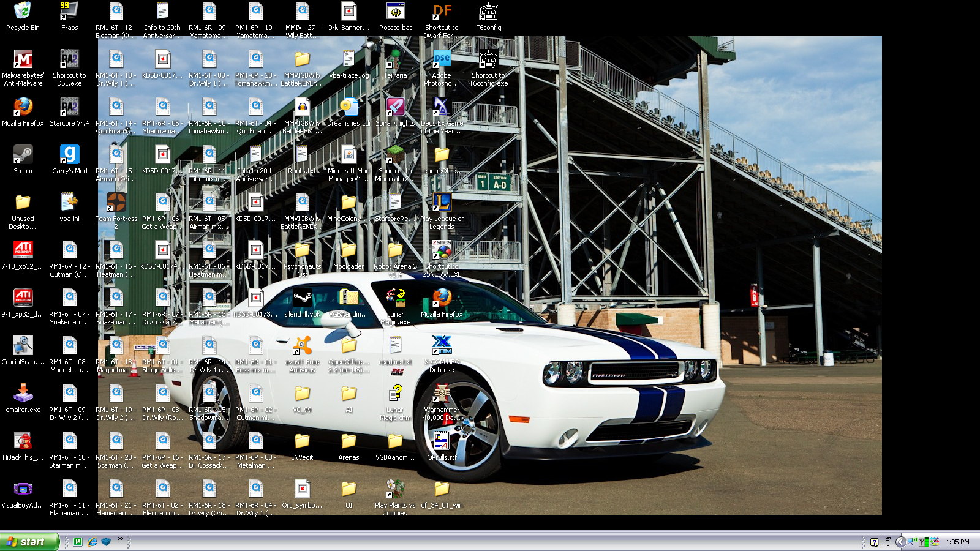
Task: Select the Fraps desktop shortcut
Action: click(69, 12)
